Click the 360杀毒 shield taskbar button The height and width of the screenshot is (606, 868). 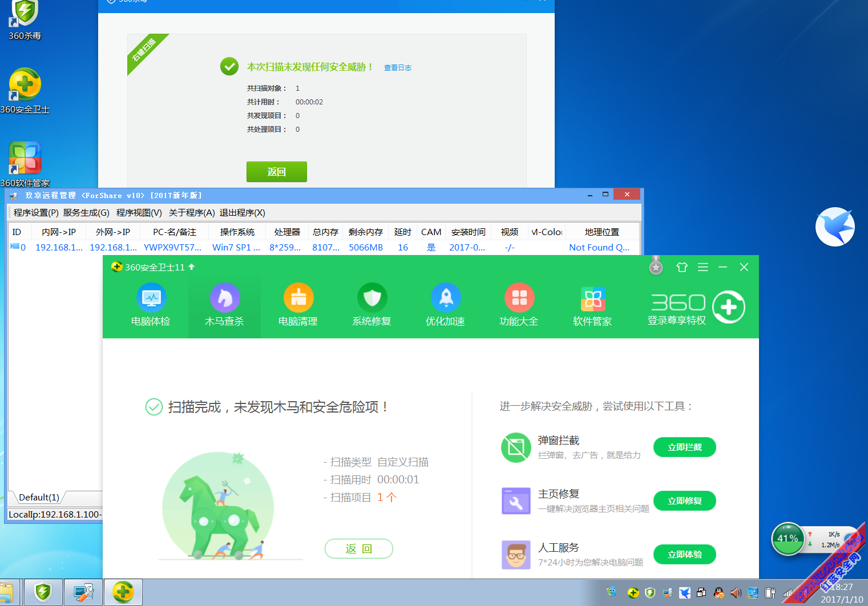point(43,592)
